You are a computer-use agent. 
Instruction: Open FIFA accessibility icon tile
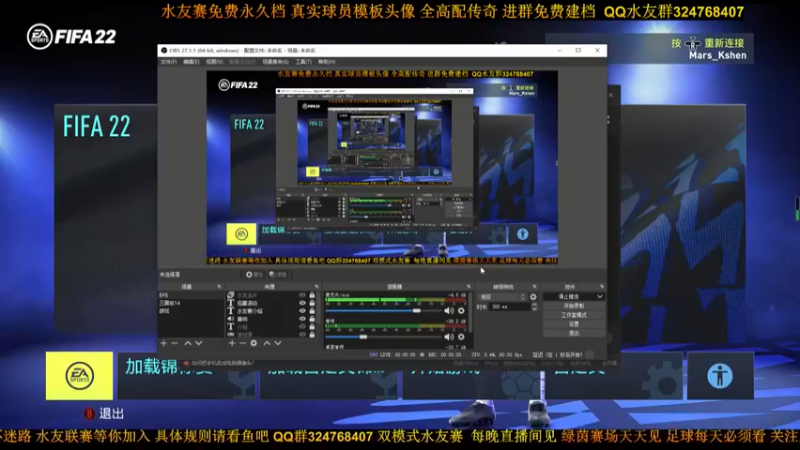pyautogui.click(x=720, y=376)
